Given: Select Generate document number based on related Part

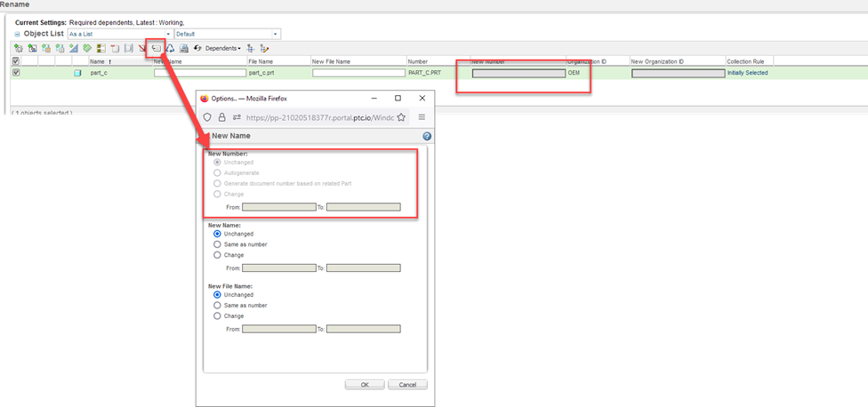Looking at the screenshot, I should (x=218, y=183).
